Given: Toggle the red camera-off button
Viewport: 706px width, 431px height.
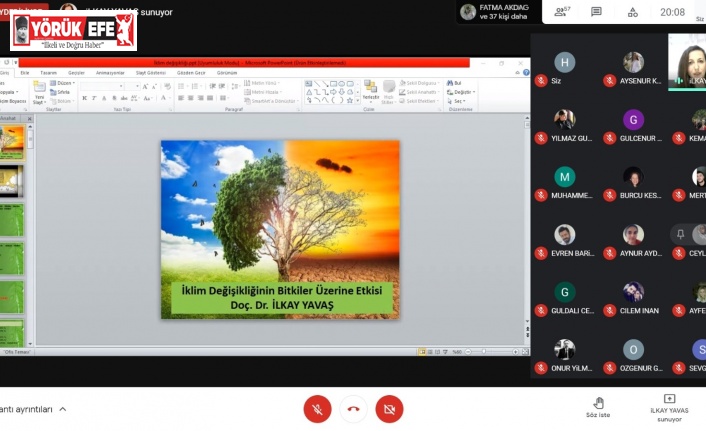Looking at the screenshot, I should click(x=389, y=409).
